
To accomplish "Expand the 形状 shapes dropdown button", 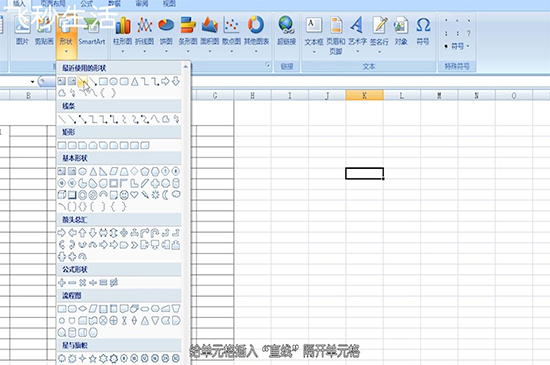I will pyautogui.click(x=66, y=52).
